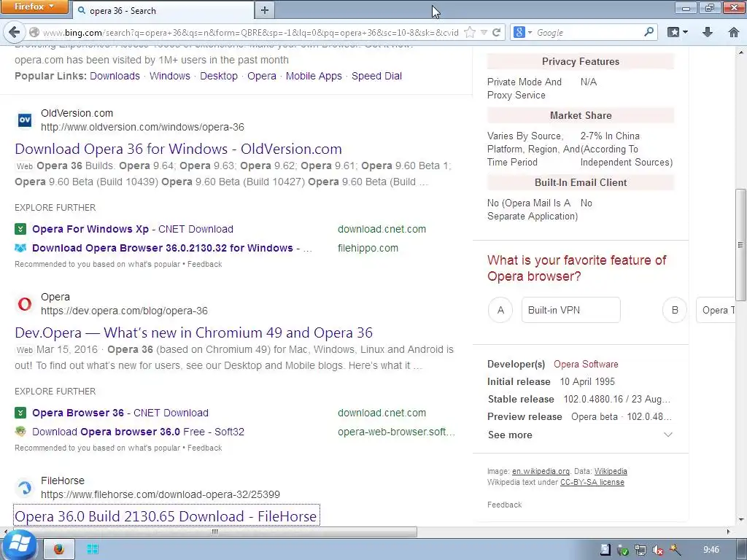Click the OldVersion.com site favicon
The width and height of the screenshot is (747, 560).
click(x=25, y=120)
